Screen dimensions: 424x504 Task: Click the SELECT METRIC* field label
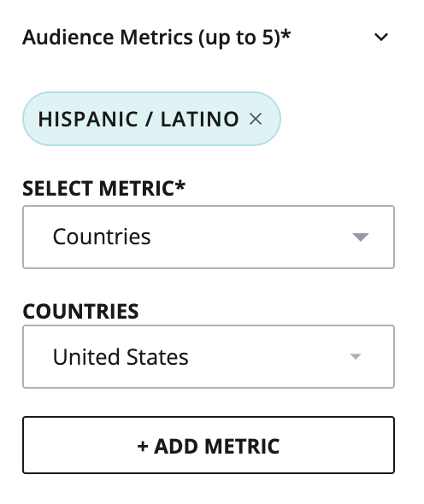[x=103, y=188]
